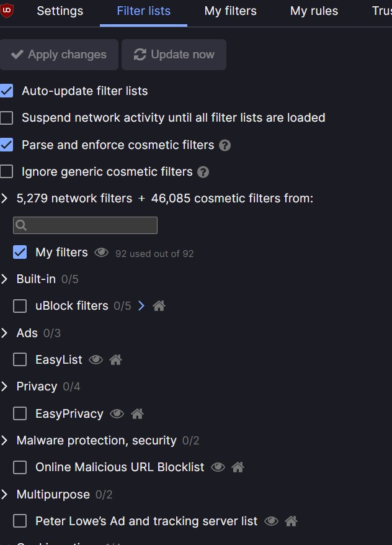View My filters content eye icon
The width and height of the screenshot is (392, 545).
[101, 253]
